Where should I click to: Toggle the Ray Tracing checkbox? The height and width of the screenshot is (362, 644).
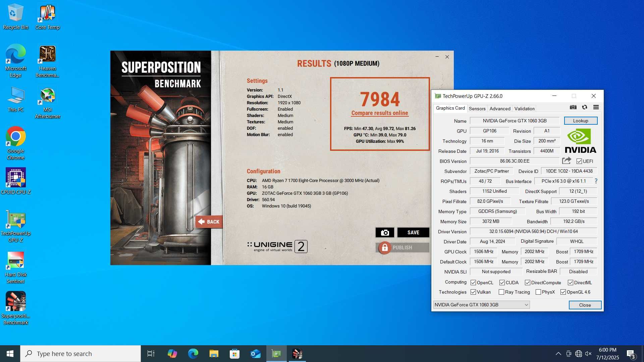tap(501, 292)
